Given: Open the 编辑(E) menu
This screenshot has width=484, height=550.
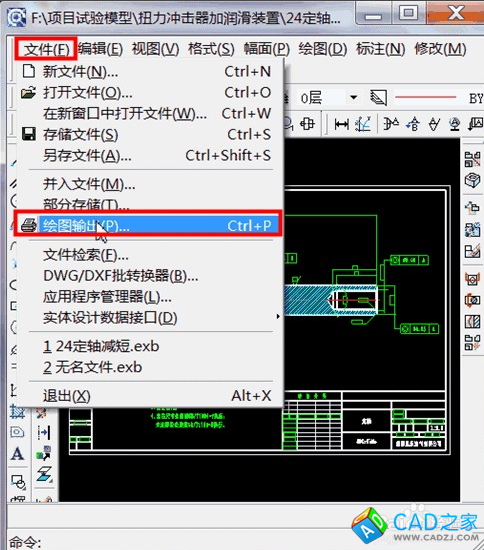Looking at the screenshot, I should [100, 48].
